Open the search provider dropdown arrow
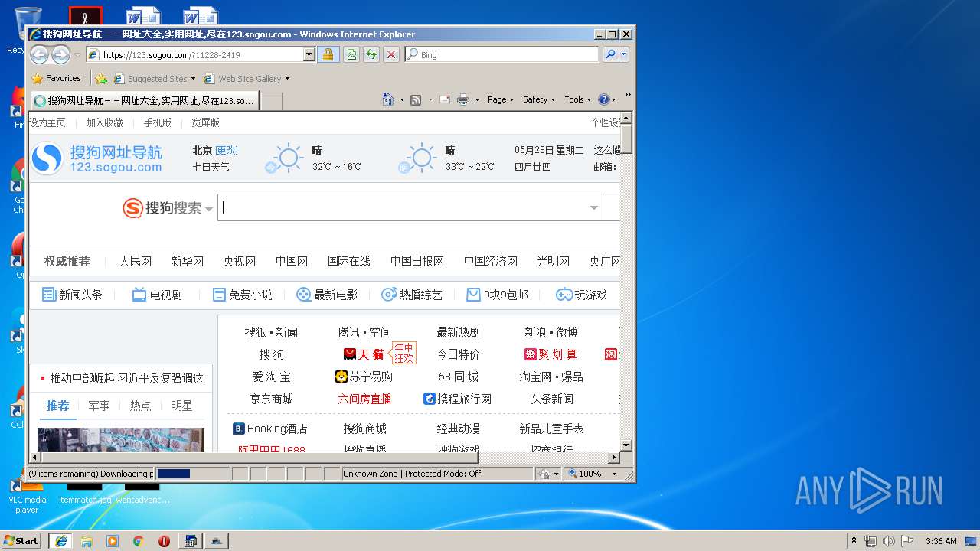The height and width of the screenshot is (551, 980). [624, 54]
